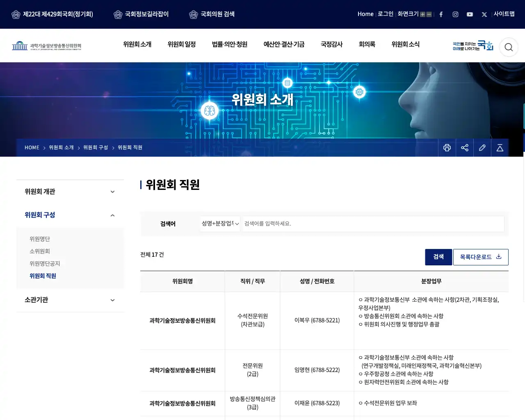
Task: Open the 성명+분장업무 search type dropdown
Action: (x=220, y=224)
